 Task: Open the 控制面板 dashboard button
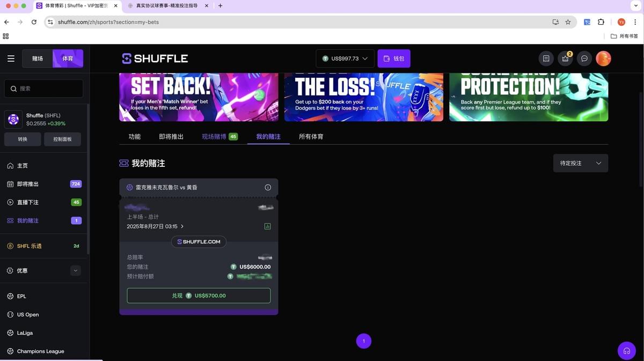coord(63,139)
